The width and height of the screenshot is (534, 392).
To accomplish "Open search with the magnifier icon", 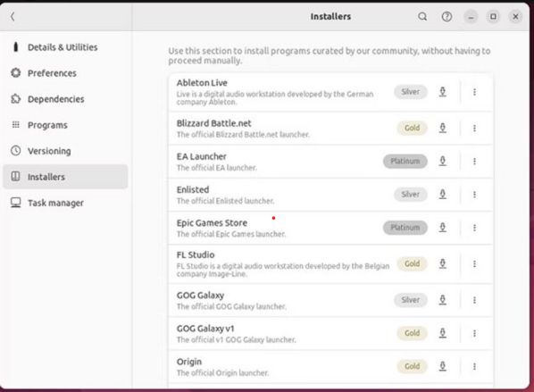I will [422, 16].
